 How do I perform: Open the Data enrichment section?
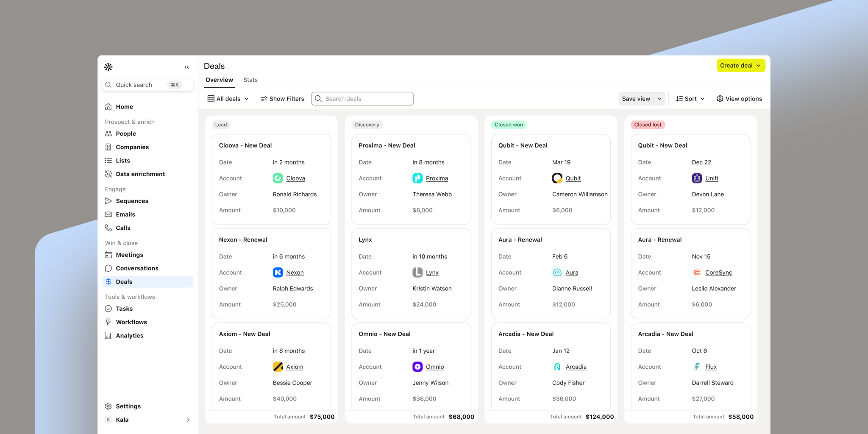140,174
